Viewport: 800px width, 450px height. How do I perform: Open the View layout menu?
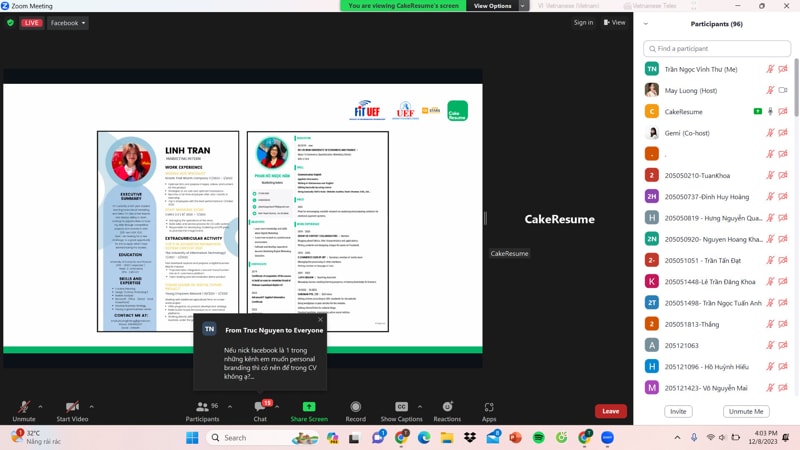[x=614, y=22]
